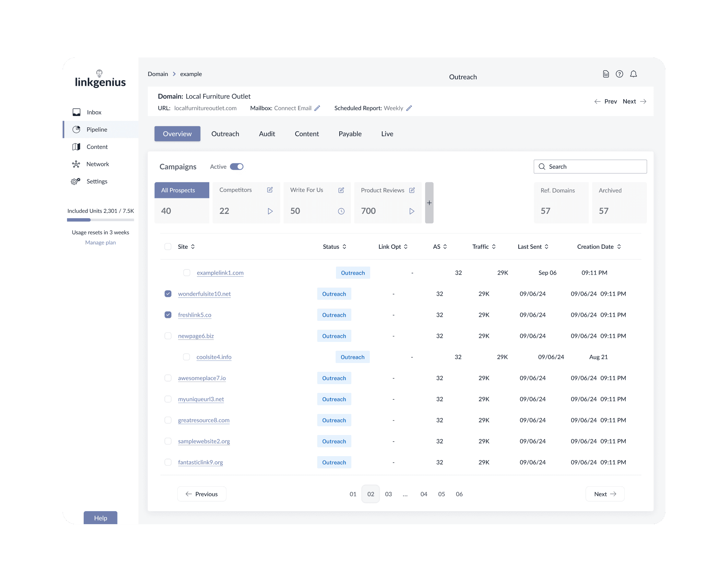This screenshot has height=582, width=728.
Task: Click the Manage plan link
Action: pyautogui.click(x=100, y=243)
